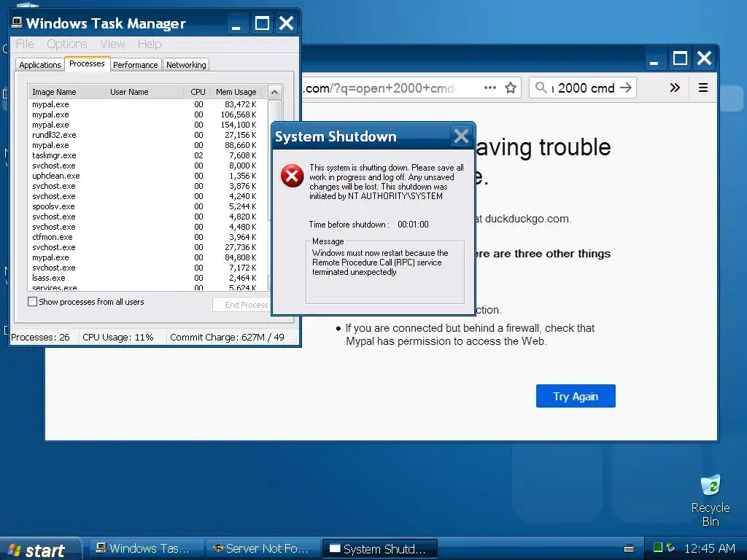The width and height of the screenshot is (747, 560).
Task: Switch to Server Not Found taskbar button
Action: pos(262,548)
